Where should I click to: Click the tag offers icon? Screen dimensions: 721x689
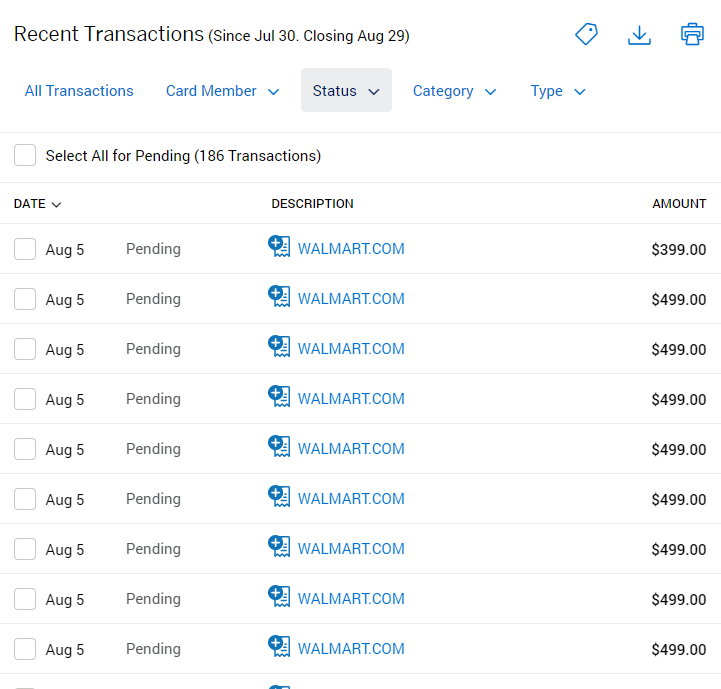586,34
